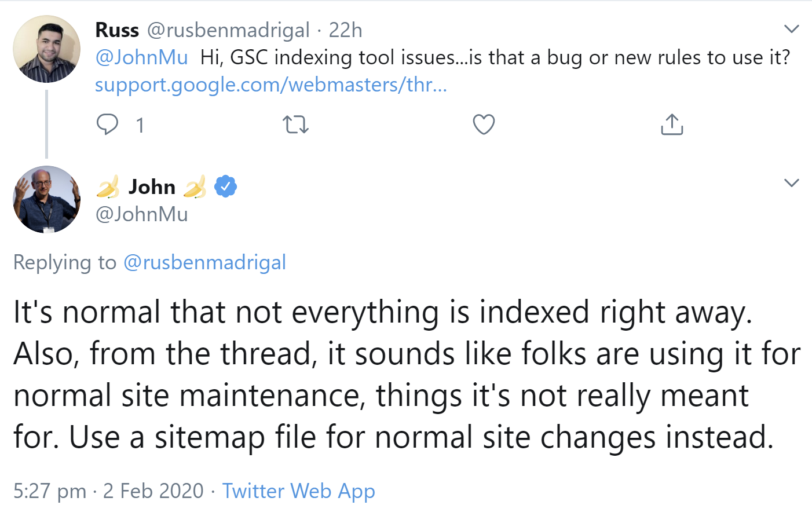This screenshot has height=516, width=812.
Task: Open the chevron next to the 22h timestamp
Action: pos(791,28)
